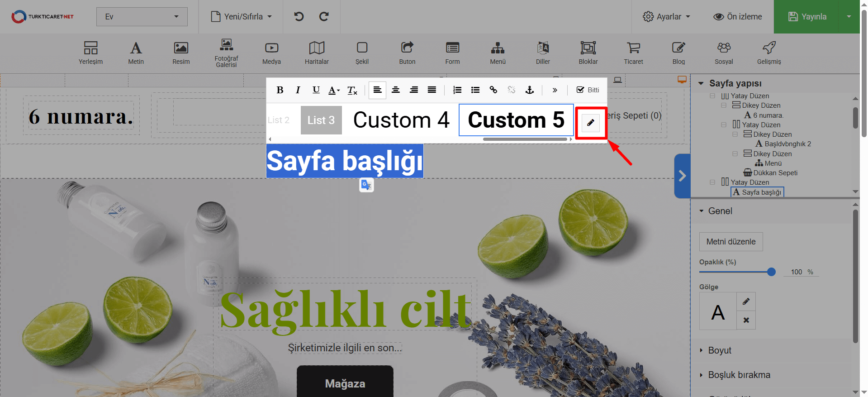Screen dimensions: 868x397
Task: Add a Resim image element
Action: point(181,53)
